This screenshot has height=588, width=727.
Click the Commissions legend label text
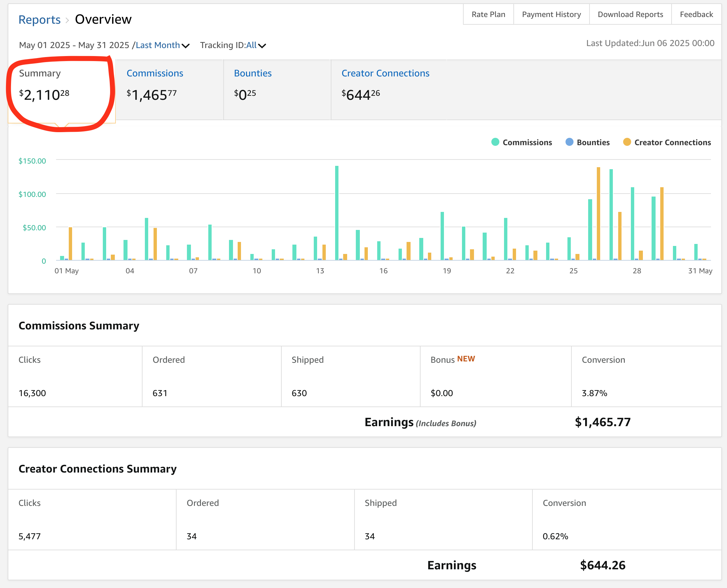click(527, 142)
